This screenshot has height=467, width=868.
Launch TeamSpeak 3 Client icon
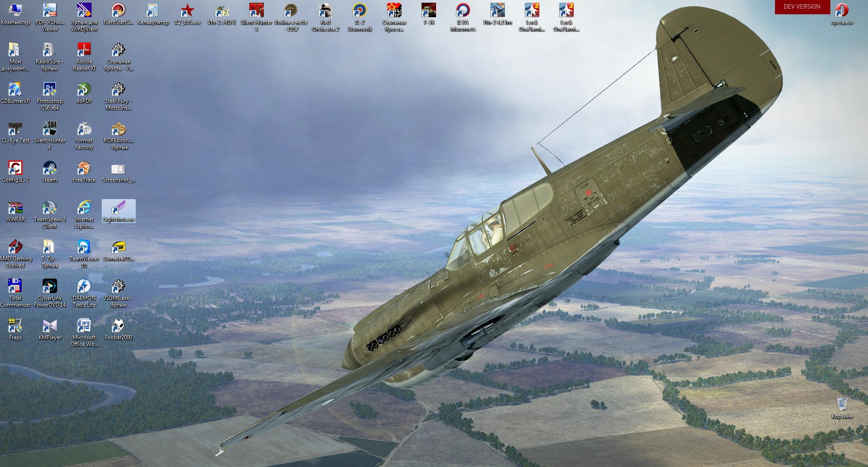[x=49, y=214]
